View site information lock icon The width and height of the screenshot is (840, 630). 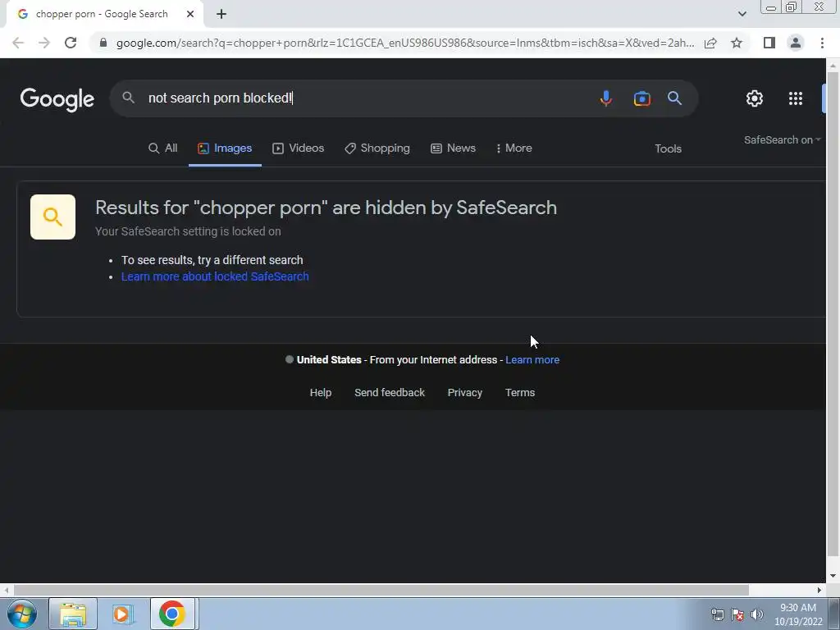103,43
